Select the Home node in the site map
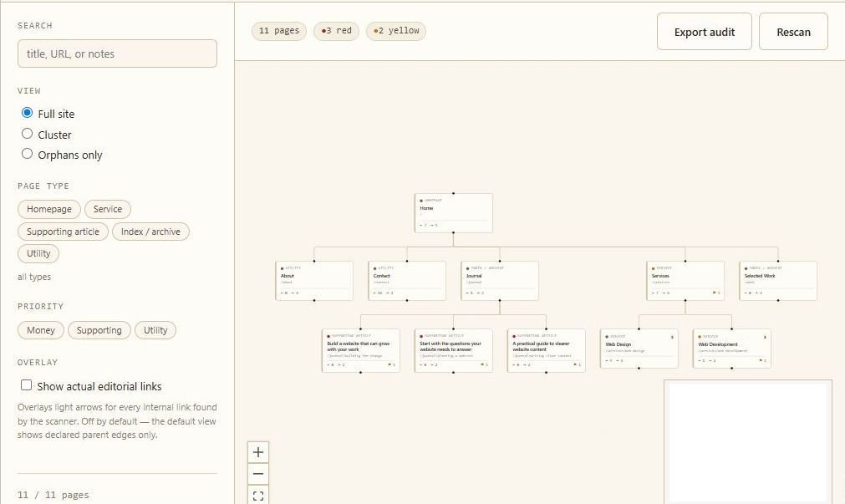The height and width of the screenshot is (504, 845). 453,213
